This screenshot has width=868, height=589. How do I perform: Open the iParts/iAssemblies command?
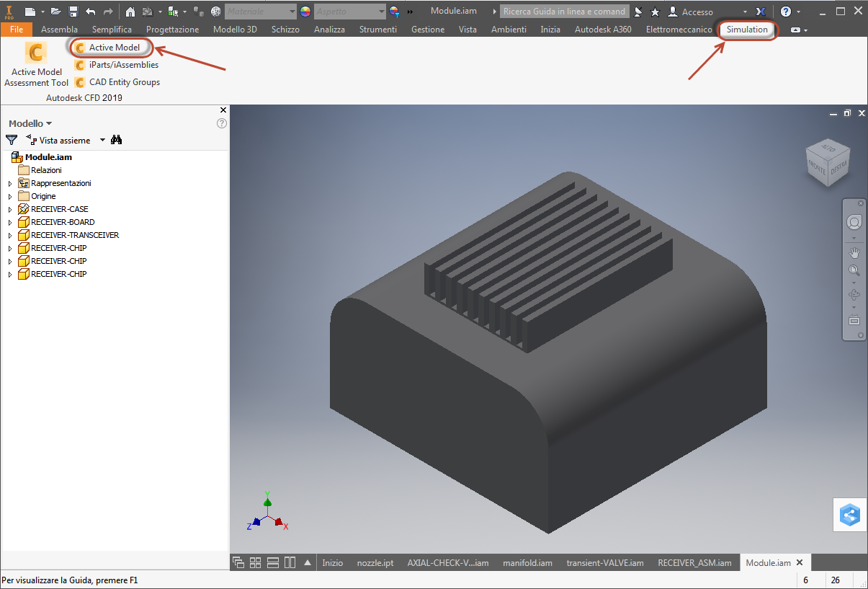tap(117, 65)
